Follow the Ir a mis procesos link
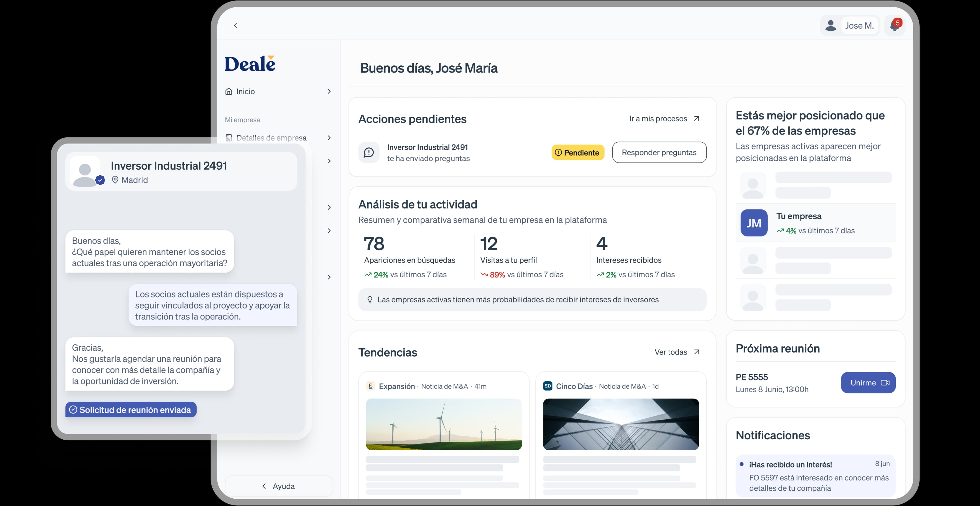The height and width of the screenshot is (506, 980). tap(664, 119)
